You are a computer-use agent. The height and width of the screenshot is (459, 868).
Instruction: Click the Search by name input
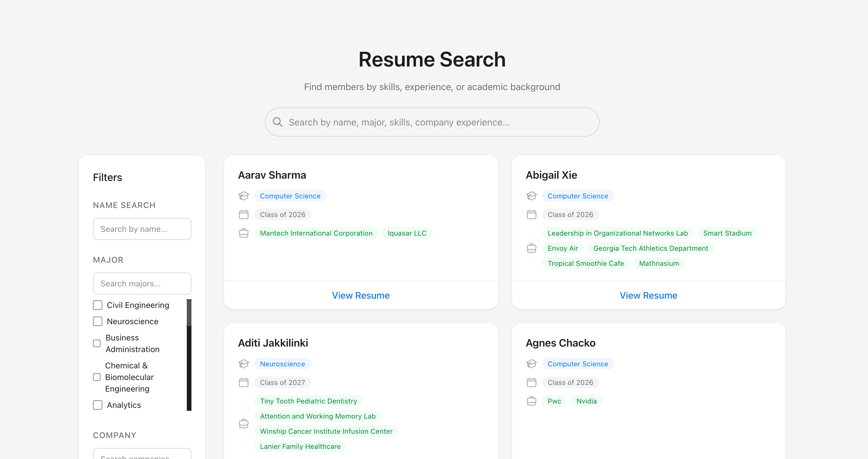(x=142, y=229)
